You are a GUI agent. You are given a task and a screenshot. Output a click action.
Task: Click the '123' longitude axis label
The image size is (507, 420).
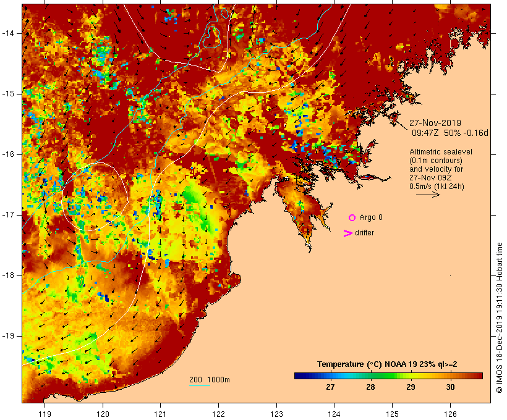pyautogui.click(x=276, y=414)
